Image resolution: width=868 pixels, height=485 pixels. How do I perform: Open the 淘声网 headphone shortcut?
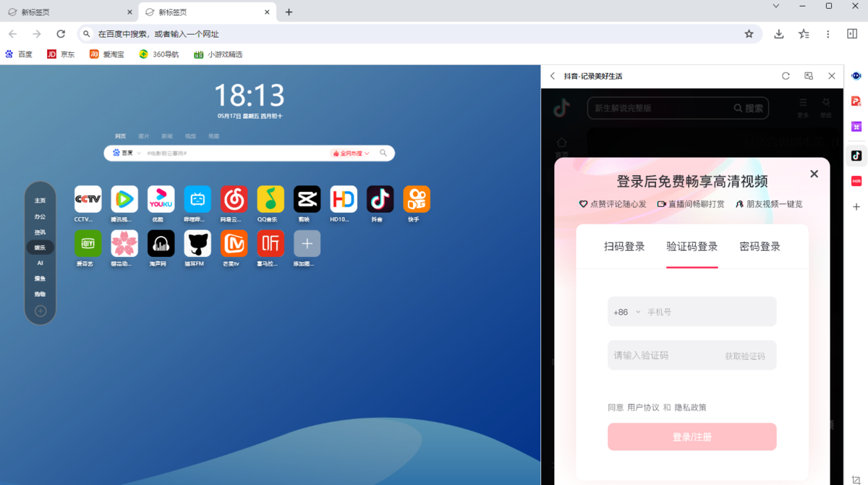click(161, 244)
